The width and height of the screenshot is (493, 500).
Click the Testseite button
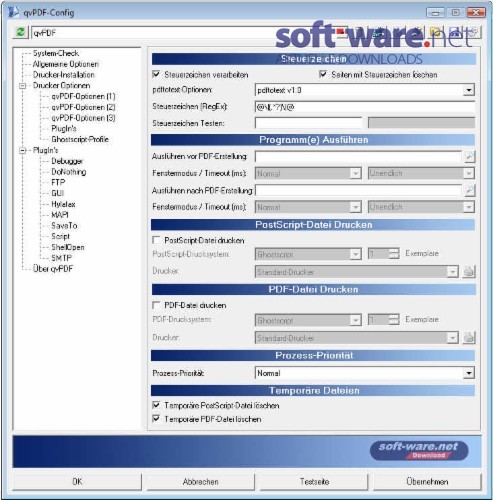point(314,481)
